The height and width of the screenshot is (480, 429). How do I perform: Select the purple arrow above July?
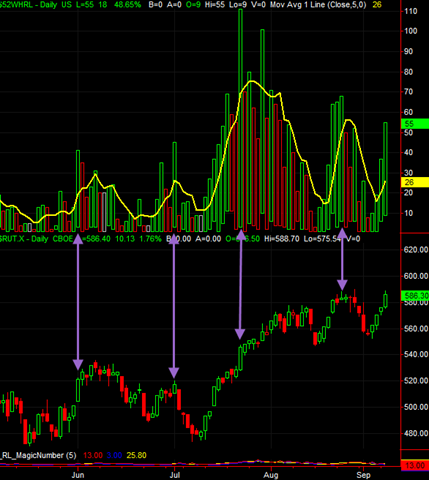174,306
